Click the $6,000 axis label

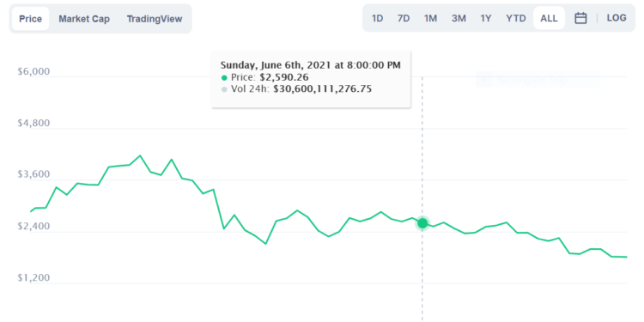click(x=33, y=71)
